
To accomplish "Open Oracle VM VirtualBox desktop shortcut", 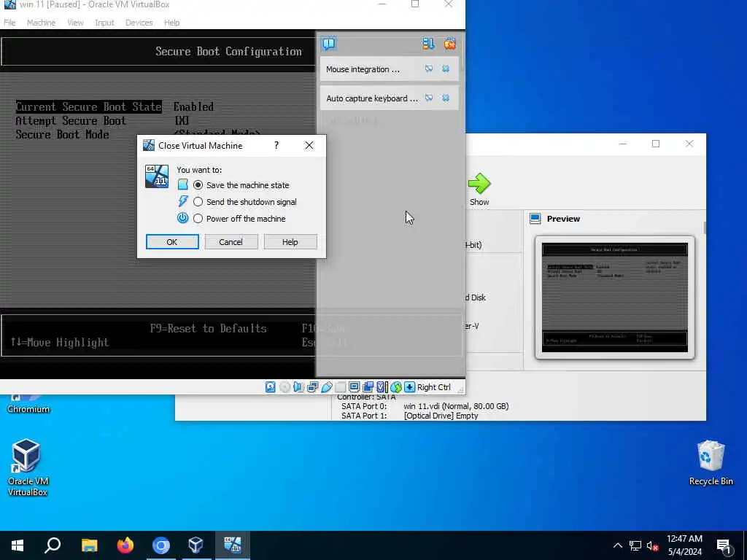I will point(27,467).
